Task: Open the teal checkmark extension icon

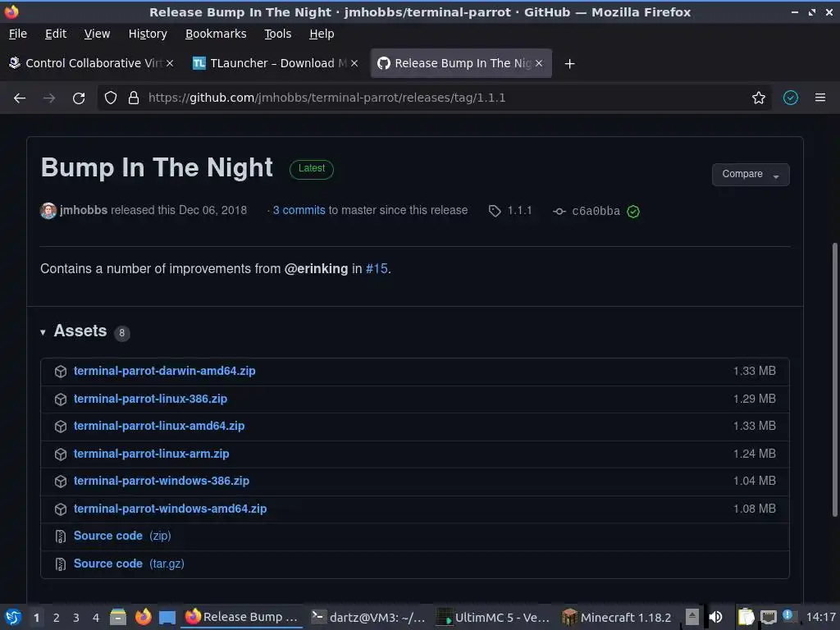Action: pyautogui.click(x=791, y=98)
